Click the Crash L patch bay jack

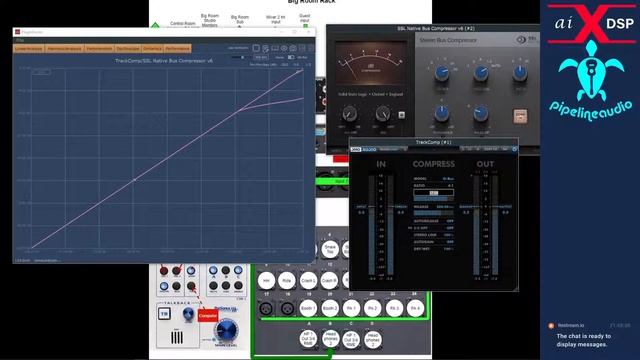[x=308, y=281]
